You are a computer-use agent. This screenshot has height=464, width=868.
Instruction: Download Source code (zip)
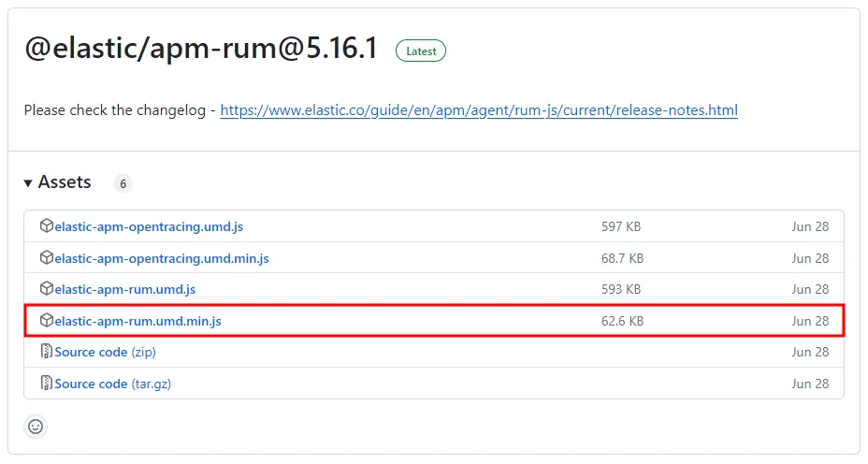[x=105, y=352]
